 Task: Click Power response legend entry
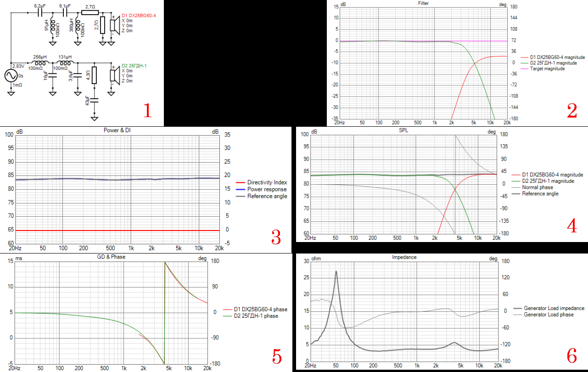pyautogui.click(x=267, y=189)
